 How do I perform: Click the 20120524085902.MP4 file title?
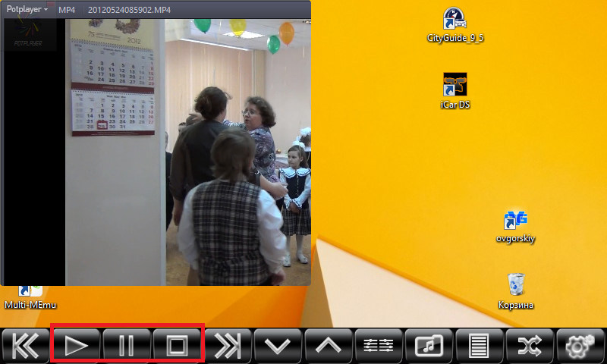130,9
